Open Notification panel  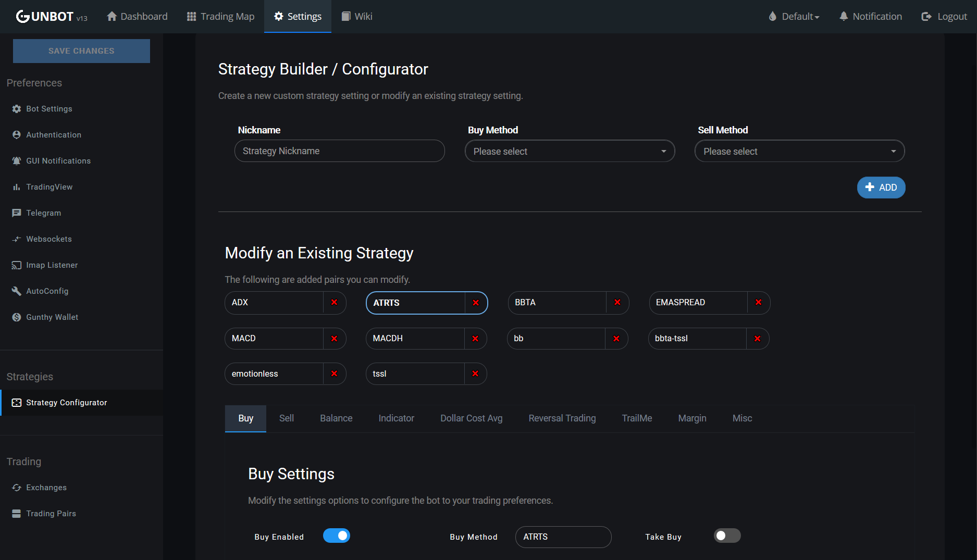pyautogui.click(x=871, y=17)
